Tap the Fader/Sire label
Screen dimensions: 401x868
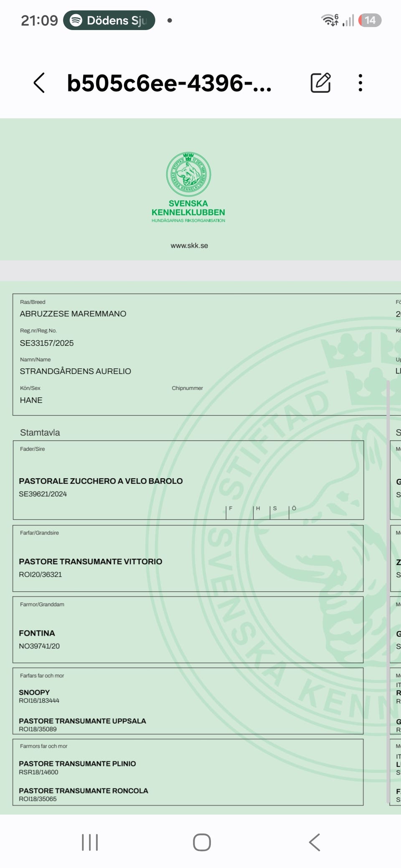[x=33, y=449]
